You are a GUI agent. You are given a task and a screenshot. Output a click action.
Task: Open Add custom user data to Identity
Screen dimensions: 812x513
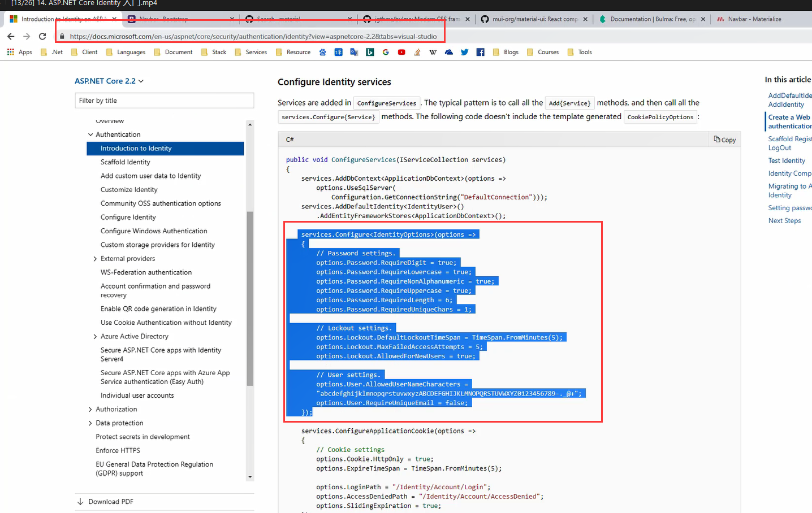(x=150, y=176)
